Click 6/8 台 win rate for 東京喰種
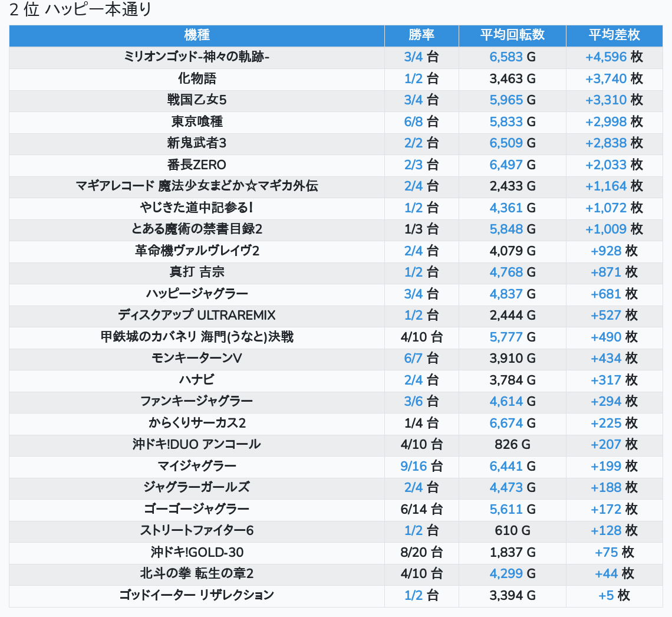 (x=421, y=122)
